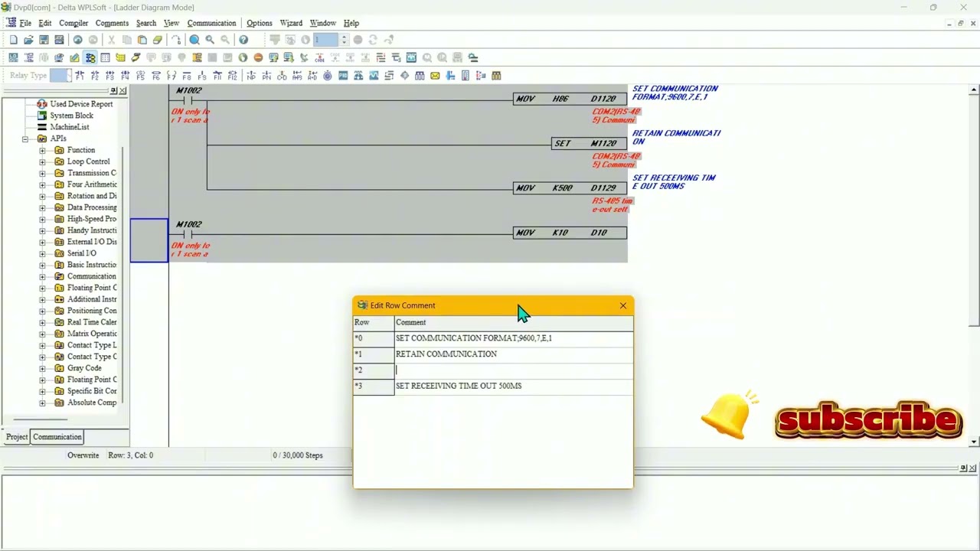Click the F6 application instruction icon
Screen dimensions: 980x551
point(156,75)
